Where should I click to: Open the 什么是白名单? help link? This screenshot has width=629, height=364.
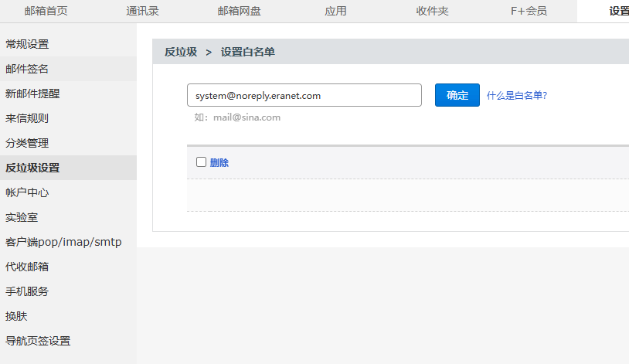pyautogui.click(x=517, y=96)
